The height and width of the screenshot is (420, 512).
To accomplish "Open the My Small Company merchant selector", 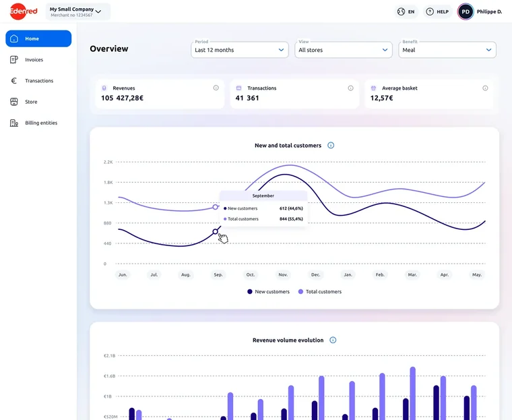I will (x=77, y=11).
